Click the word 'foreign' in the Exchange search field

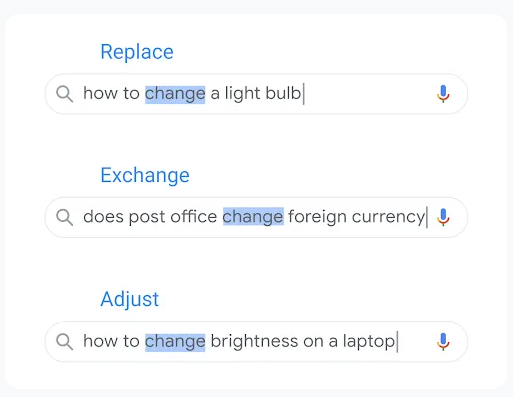(317, 217)
